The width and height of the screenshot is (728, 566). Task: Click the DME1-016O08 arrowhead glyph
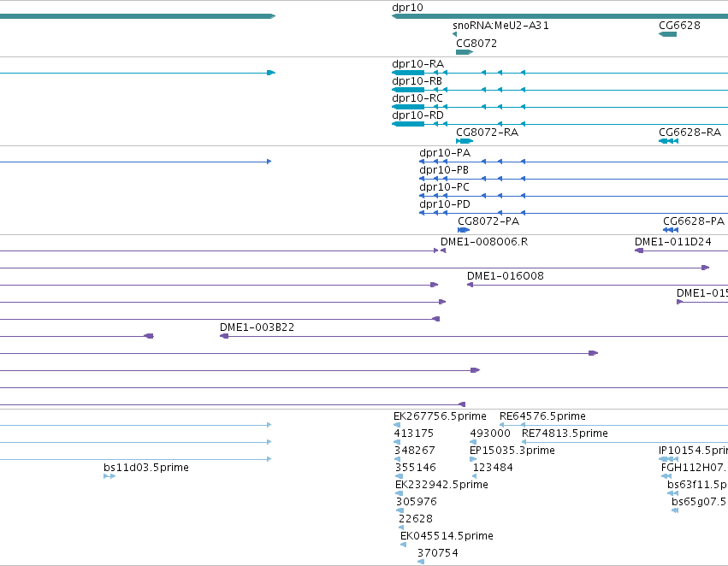click(x=470, y=285)
